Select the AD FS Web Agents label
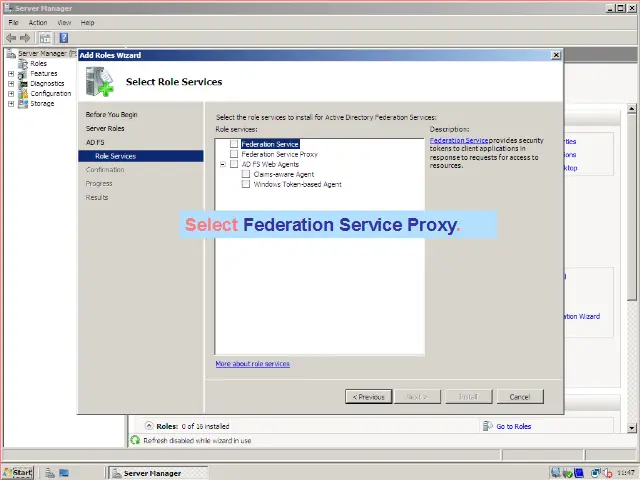This screenshot has height=480, width=640. pyautogui.click(x=270, y=164)
